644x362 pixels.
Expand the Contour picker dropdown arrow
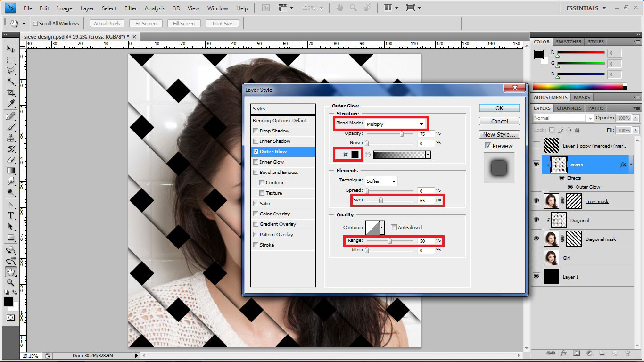click(x=381, y=228)
